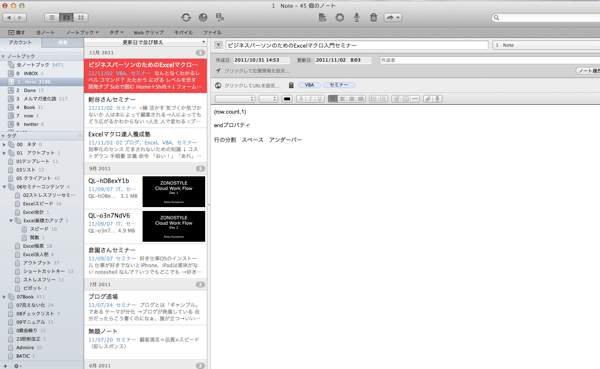Viewport: 600px width, 369px height.
Task: Open the Activity clock icon in the toolbar
Action: click(x=203, y=17)
